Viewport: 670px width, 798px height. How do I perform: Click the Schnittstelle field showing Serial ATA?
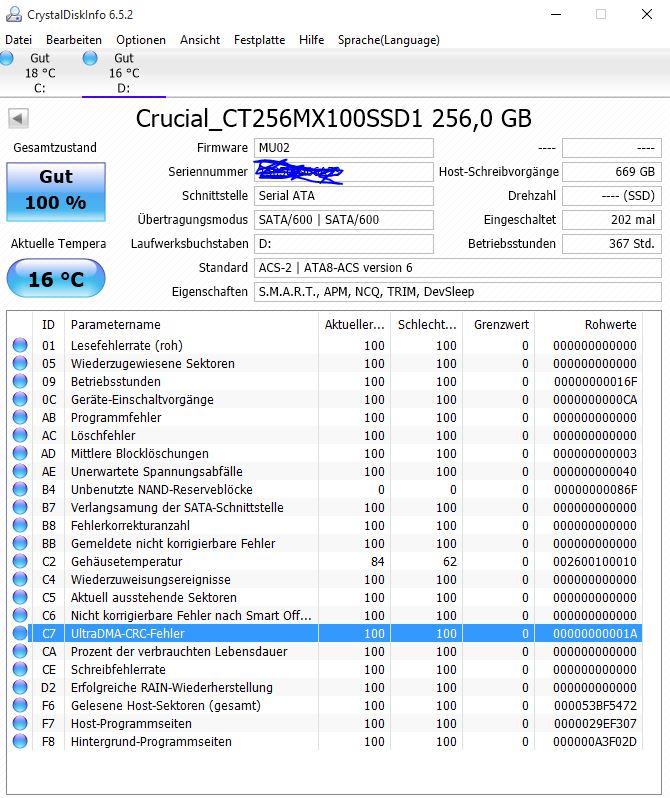[x=344, y=196]
